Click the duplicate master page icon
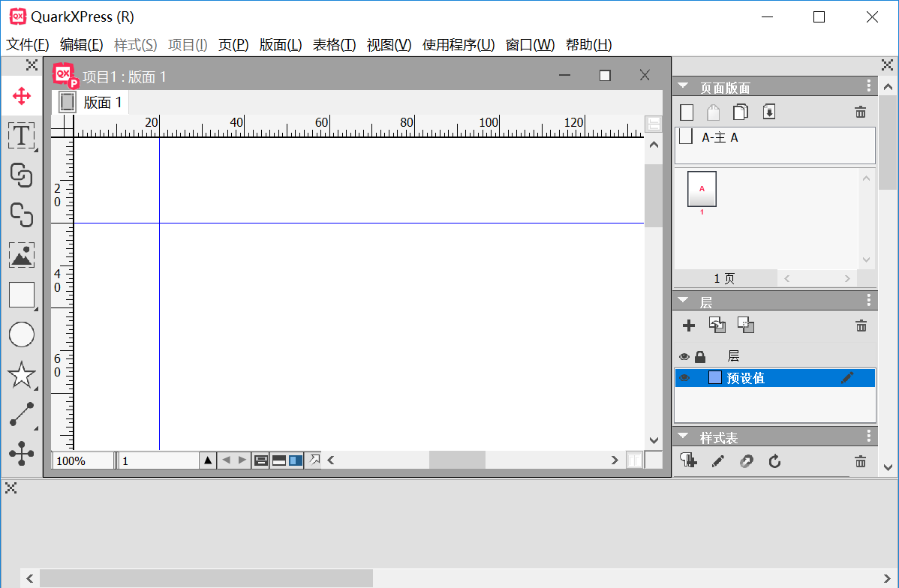This screenshot has width=899, height=588. point(740,112)
